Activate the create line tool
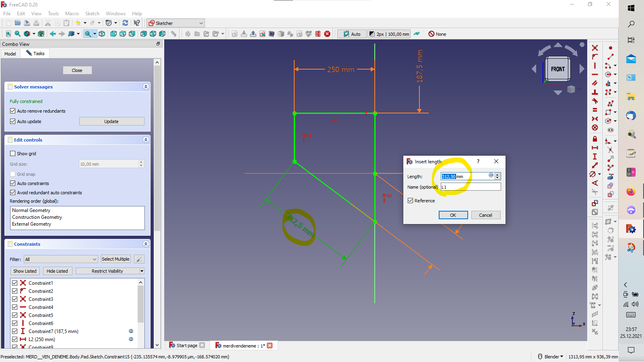The width and height of the screenshot is (644, 362). coord(610,57)
